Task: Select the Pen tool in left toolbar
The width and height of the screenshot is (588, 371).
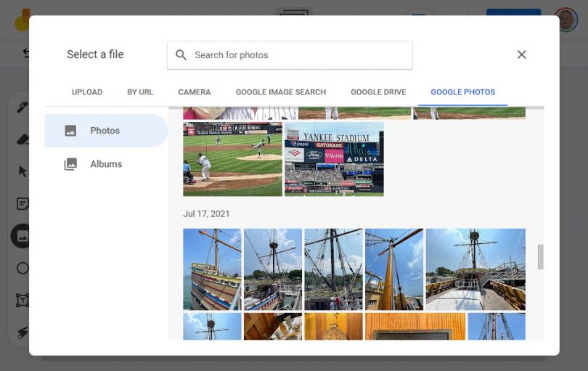Action: point(23,107)
